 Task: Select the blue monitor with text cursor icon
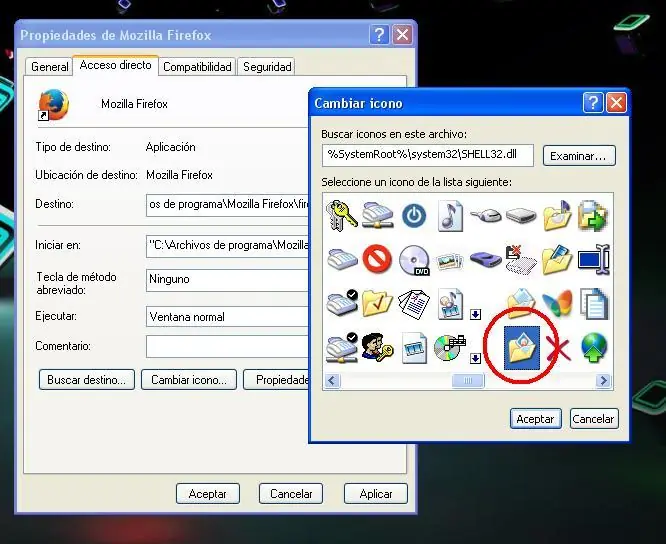[594, 259]
